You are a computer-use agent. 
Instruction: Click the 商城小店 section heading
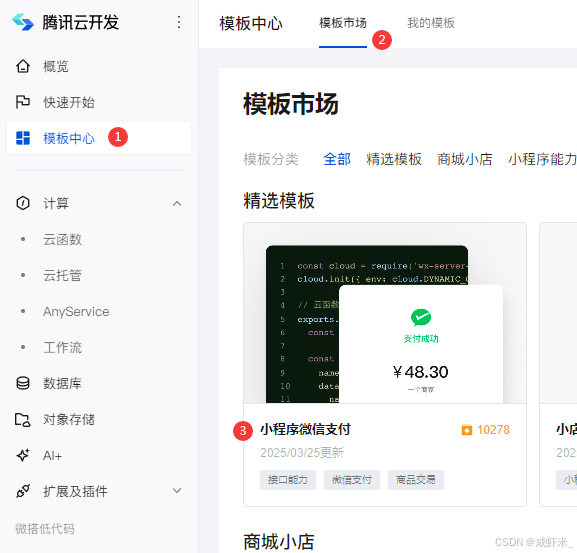pyautogui.click(x=279, y=542)
